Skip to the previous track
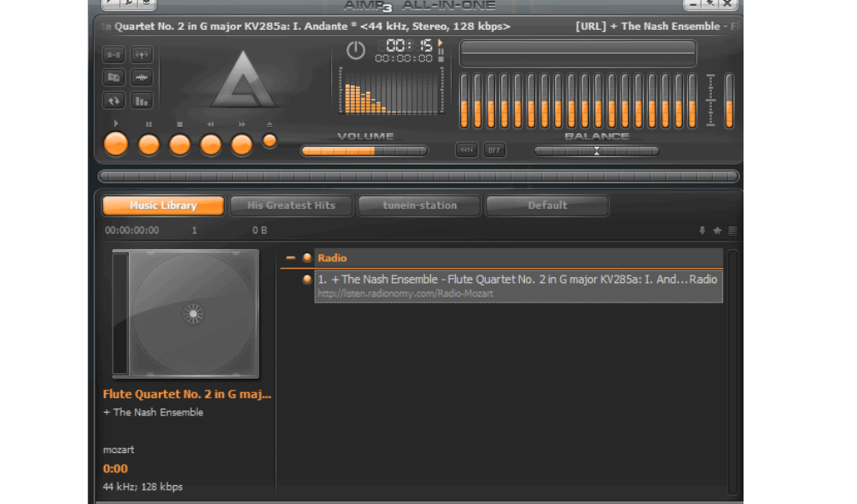Viewport: 857px width, 504px height. 211,144
